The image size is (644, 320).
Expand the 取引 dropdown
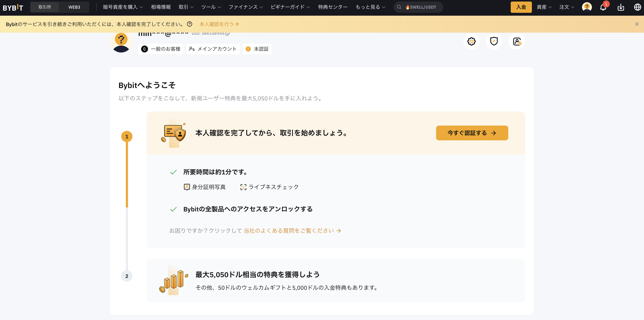click(x=186, y=7)
